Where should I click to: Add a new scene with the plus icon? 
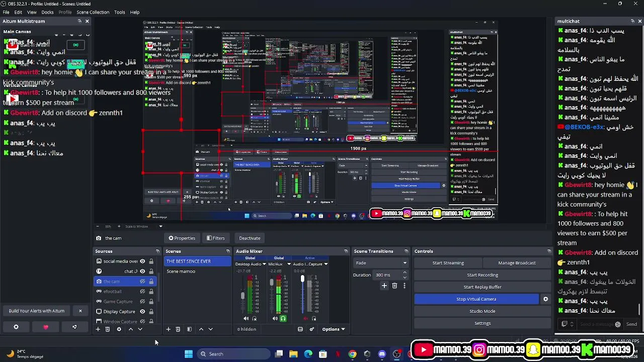(x=168, y=329)
